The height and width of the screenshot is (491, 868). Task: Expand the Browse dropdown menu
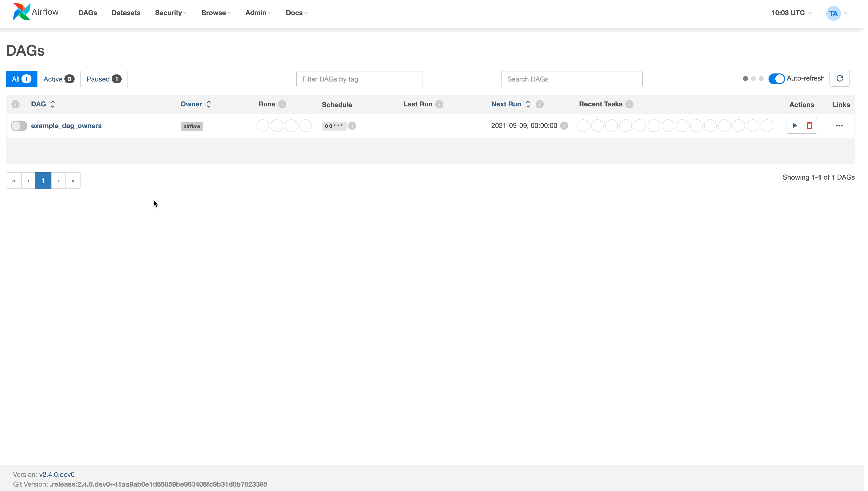coord(216,12)
